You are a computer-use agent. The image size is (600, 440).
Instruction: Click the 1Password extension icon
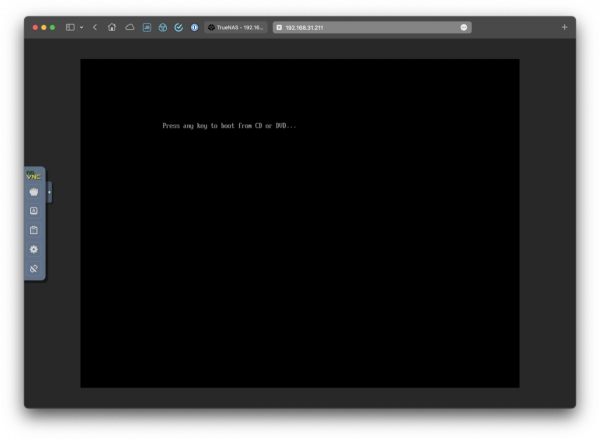pos(194,27)
